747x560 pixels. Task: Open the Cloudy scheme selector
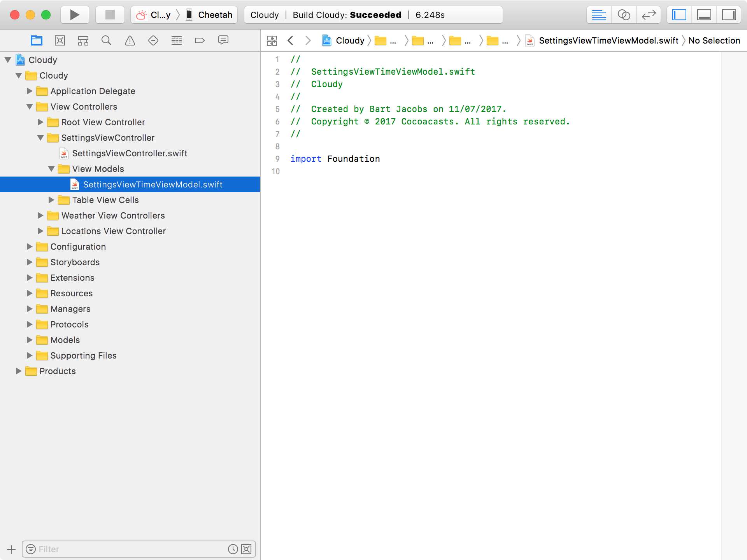click(x=154, y=15)
